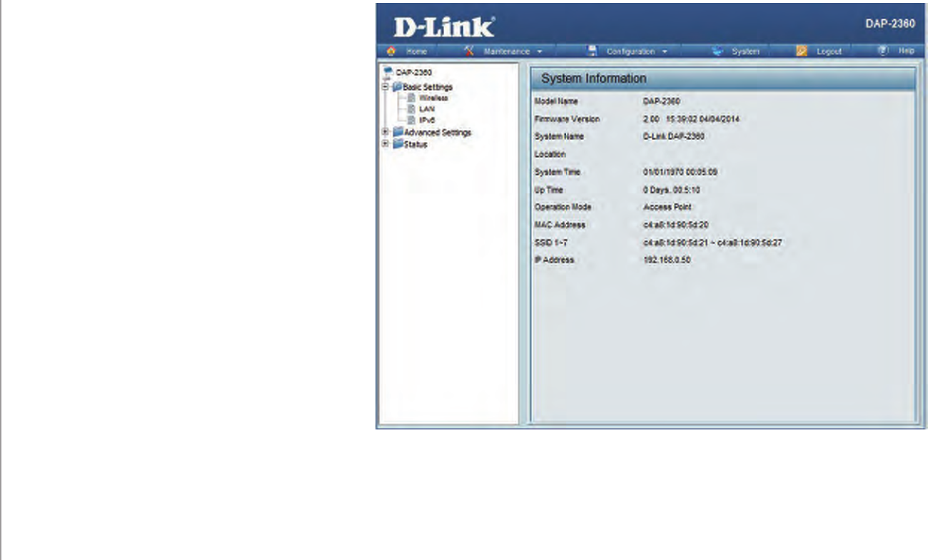Click the Model Name label
The width and height of the screenshot is (928, 560).
point(556,101)
